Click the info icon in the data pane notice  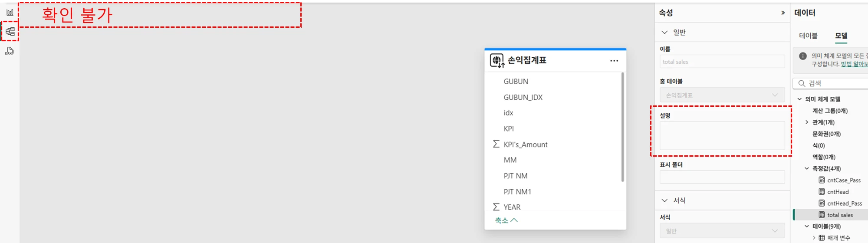[803, 56]
